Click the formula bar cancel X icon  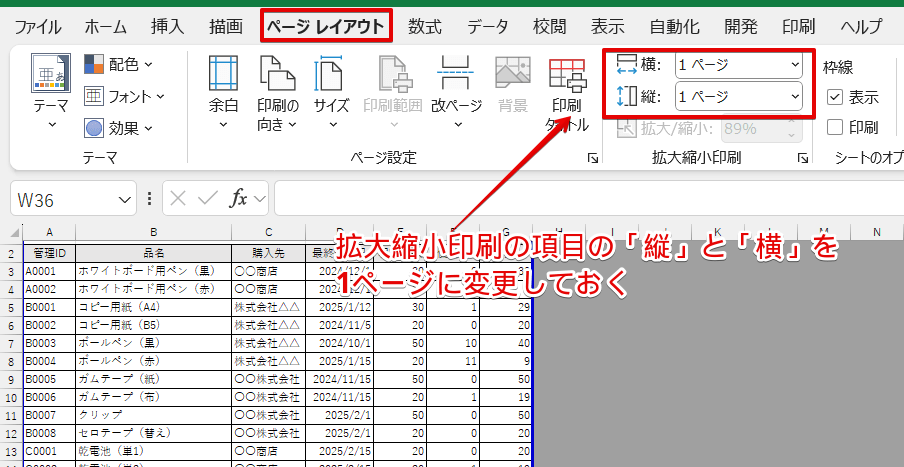tap(178, 199)
